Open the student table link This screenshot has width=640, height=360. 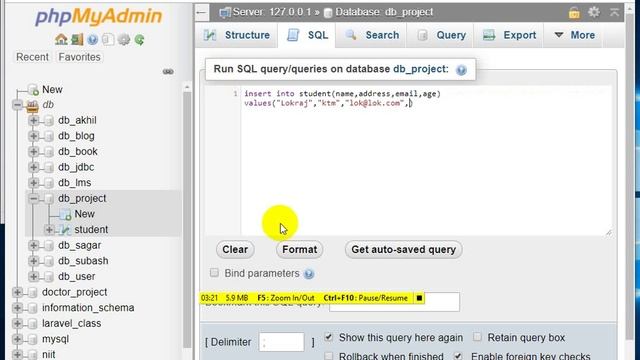coord(91,230)
